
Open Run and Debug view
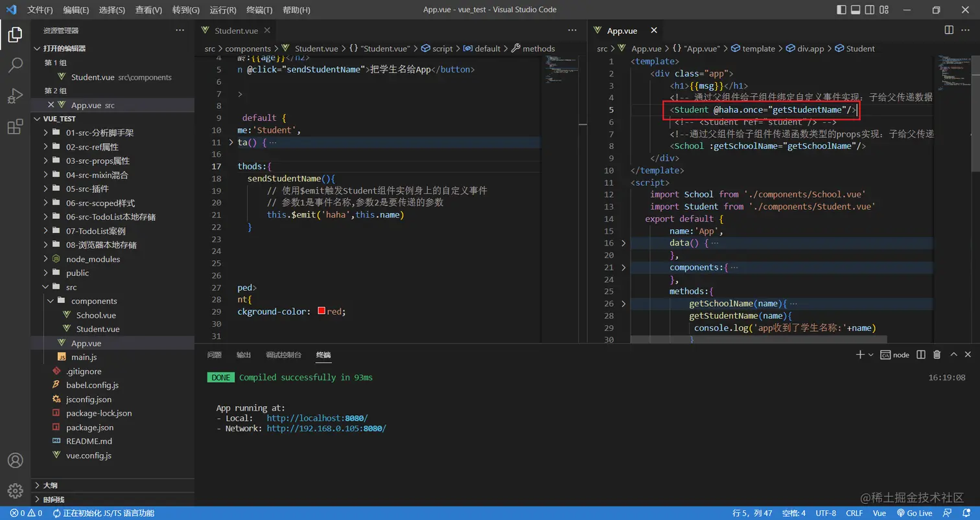15,96
